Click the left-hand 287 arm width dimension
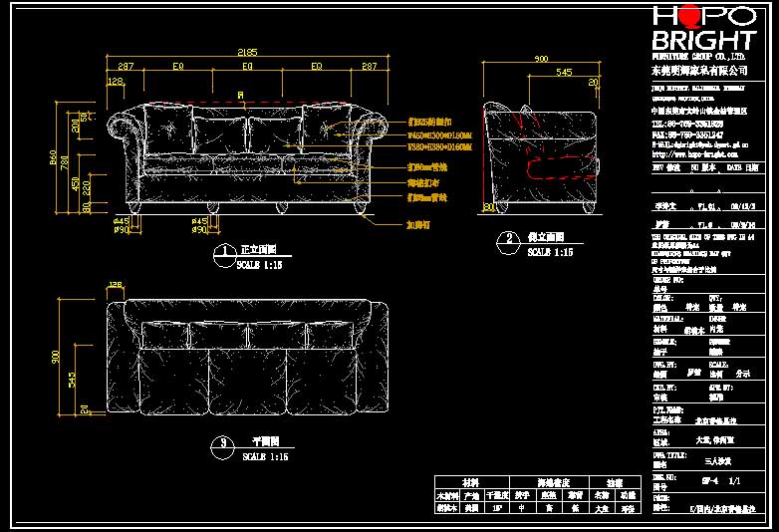The image size is (779, 532). [x=126, y=66]
